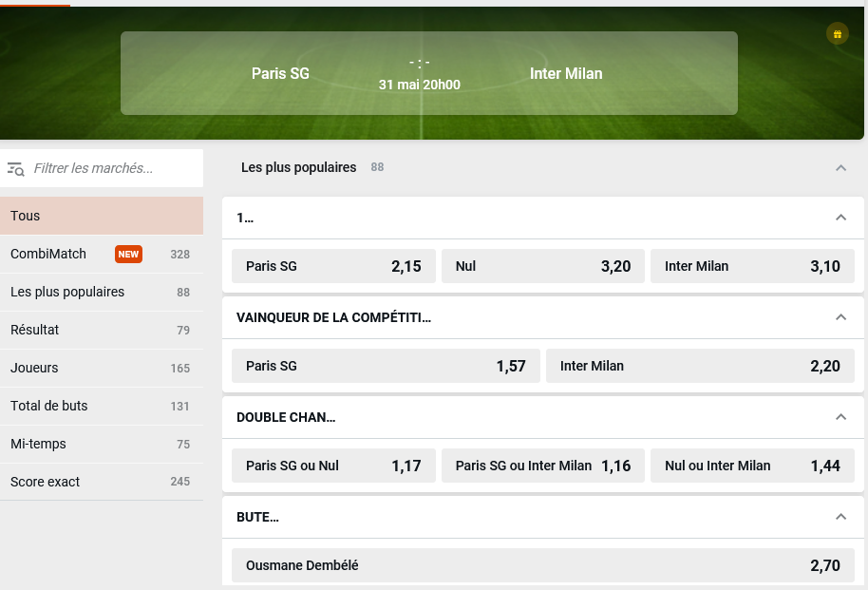Screen dimensions: 868x590
Task: Collapse Vainqueur de la compétition panel
Action: (840, 317)
